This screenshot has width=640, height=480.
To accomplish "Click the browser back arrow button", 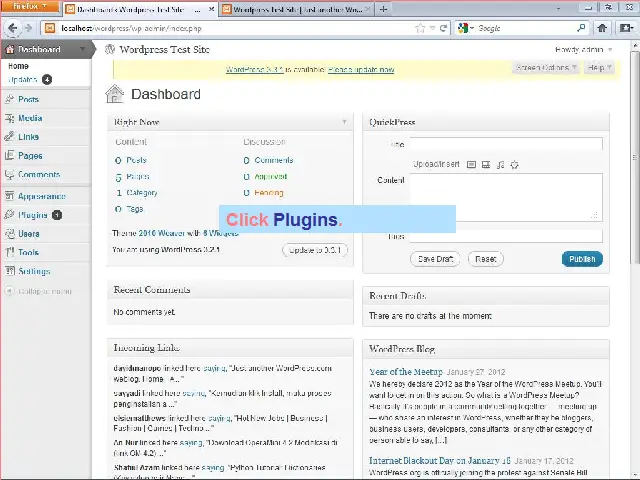I will [12, 28].
